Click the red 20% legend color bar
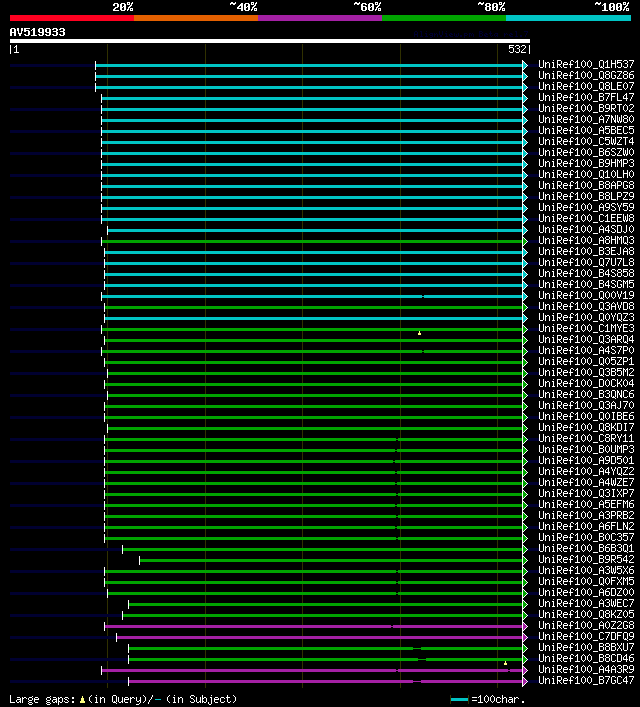 pyautogui.click(x=72, y=18)
